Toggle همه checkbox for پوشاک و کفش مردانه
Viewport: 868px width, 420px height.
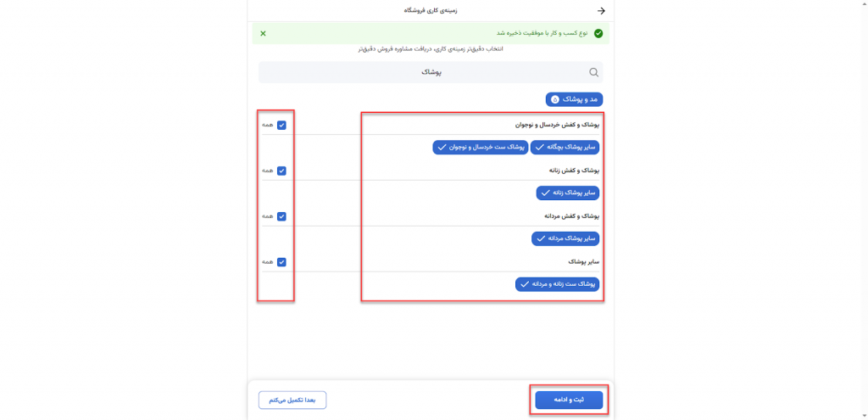pos(281,216)
